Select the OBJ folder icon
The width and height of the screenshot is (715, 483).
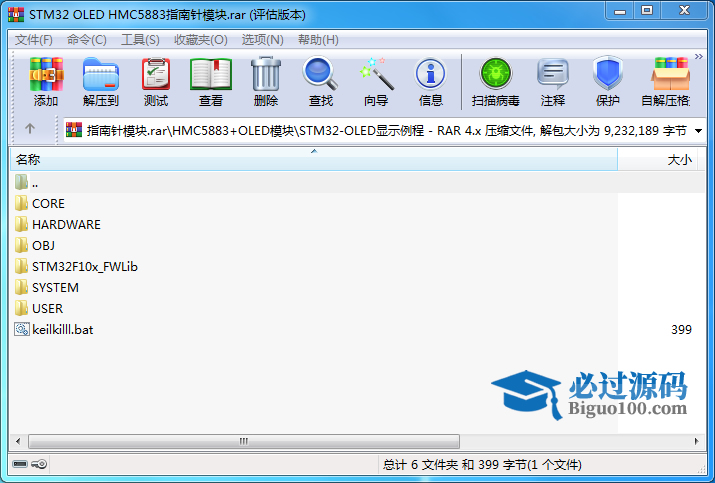[x=21, y=245]
